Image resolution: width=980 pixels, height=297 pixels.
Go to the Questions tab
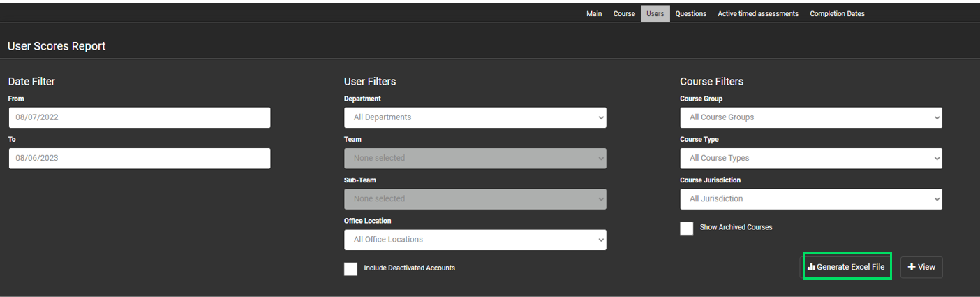(x=691, y=13)
